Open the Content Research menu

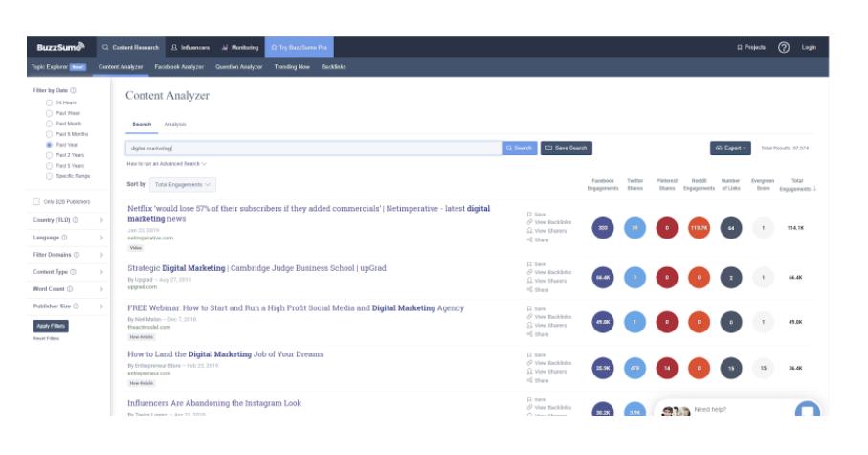tap(131, 48)
